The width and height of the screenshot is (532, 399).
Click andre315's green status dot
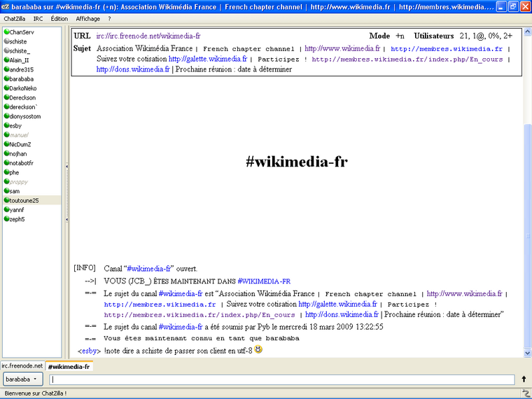coord(6,69)
